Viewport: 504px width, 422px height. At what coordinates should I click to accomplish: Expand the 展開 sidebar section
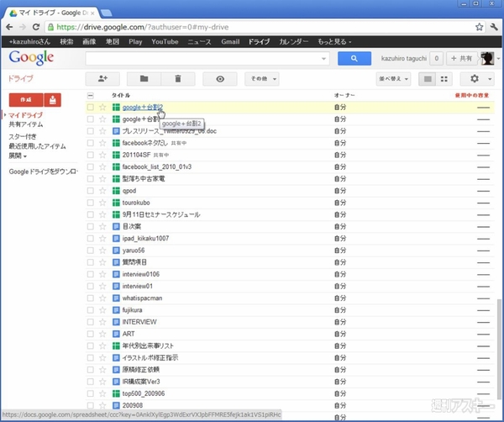tap(18, 156)
